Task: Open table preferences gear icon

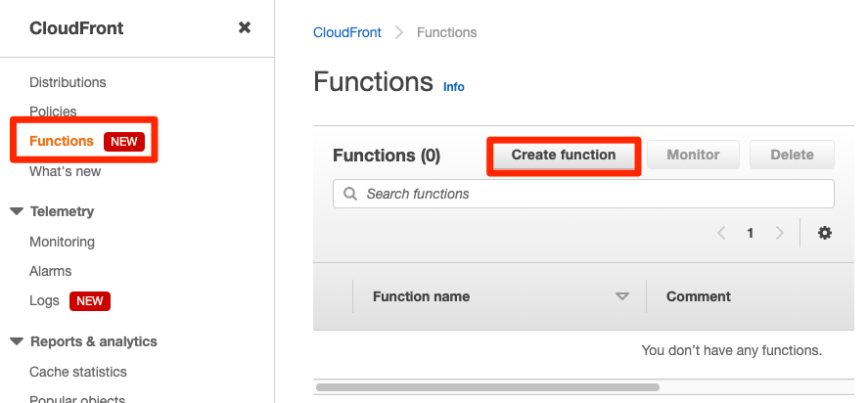Action: [x=825, y=233]
